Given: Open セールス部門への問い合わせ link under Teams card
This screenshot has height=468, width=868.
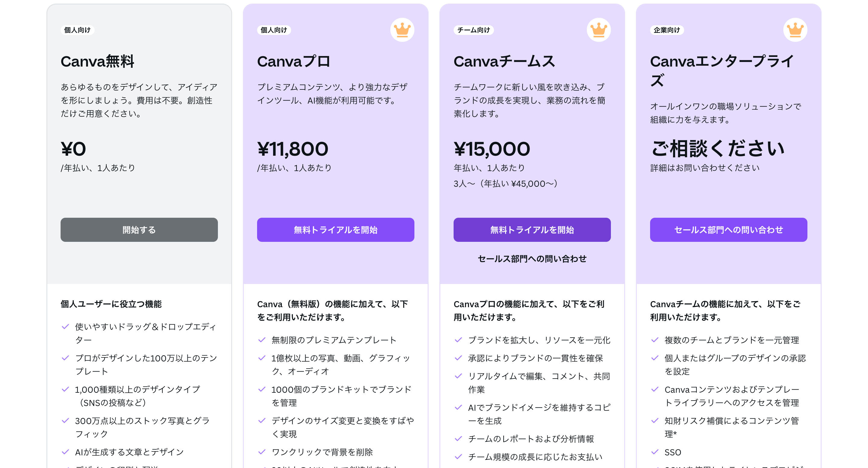Looking at the screenshot, I should 532,259.
